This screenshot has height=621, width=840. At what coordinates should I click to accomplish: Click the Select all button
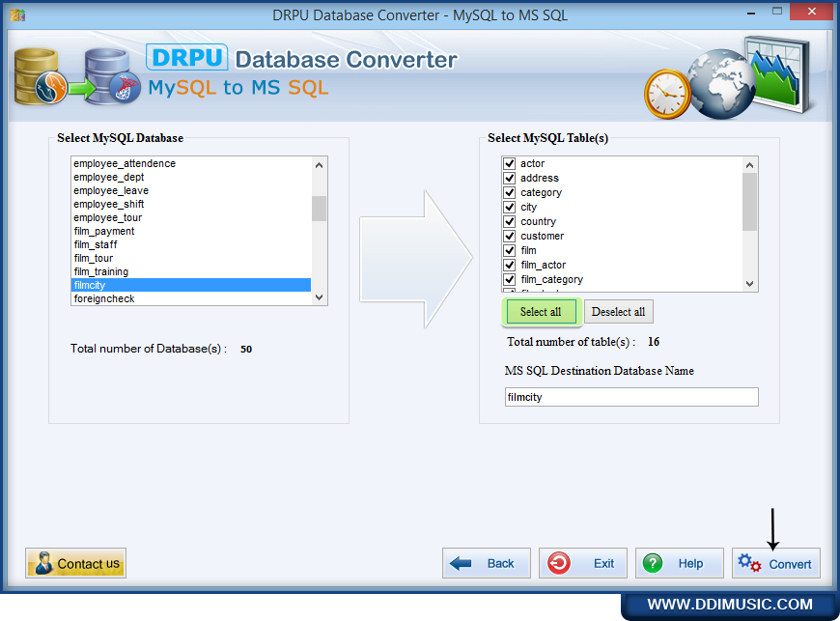coord(541,312)
